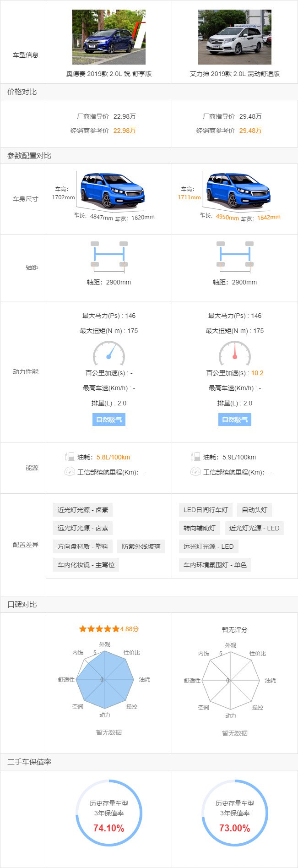Viewport: 298px width, 868px height.
Task: Click Elysion 自然吸气 button
Action: 235,420
